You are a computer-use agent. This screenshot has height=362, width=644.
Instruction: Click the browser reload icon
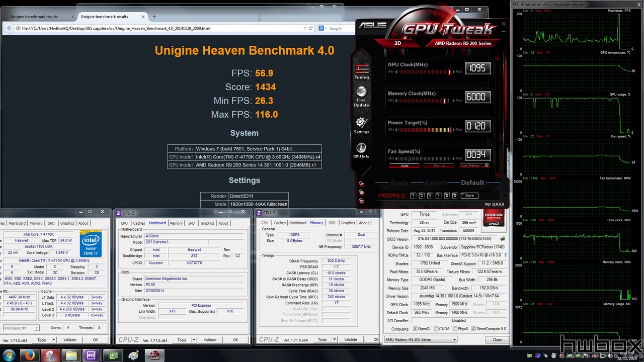311,28
